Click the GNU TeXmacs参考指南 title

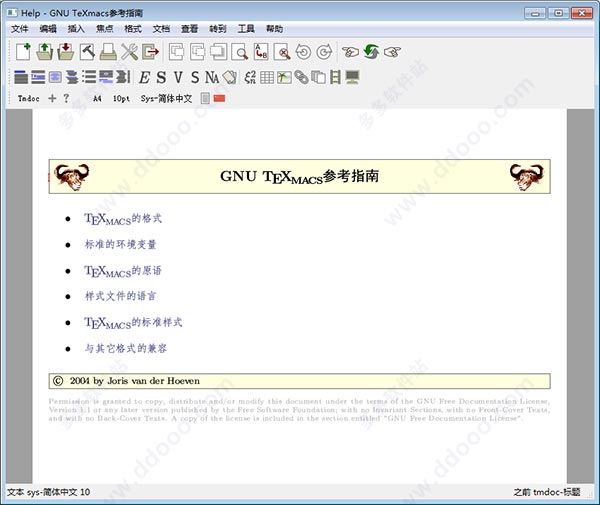[x=299, y=176]
